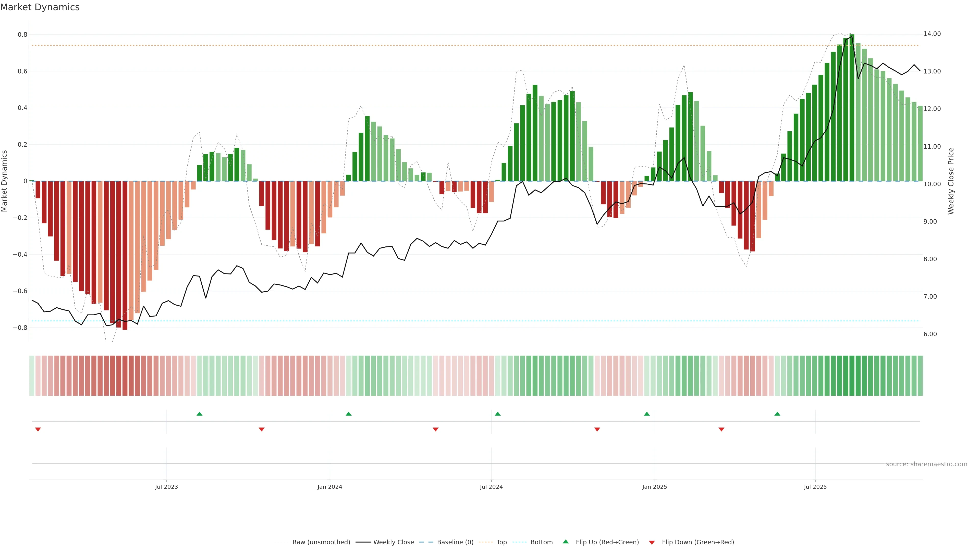The width and height of the screenshot is (980, 551).
Task: Click the Flip Up marker before Jan 2025
Action: 647,414
